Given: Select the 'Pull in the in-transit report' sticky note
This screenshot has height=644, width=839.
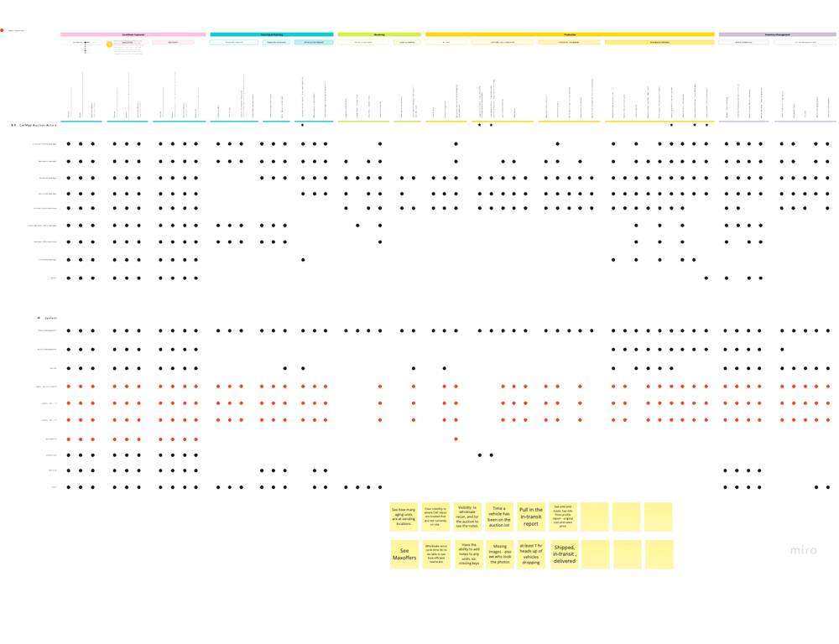Looking at the screenshot, I should tap(531, 516).
